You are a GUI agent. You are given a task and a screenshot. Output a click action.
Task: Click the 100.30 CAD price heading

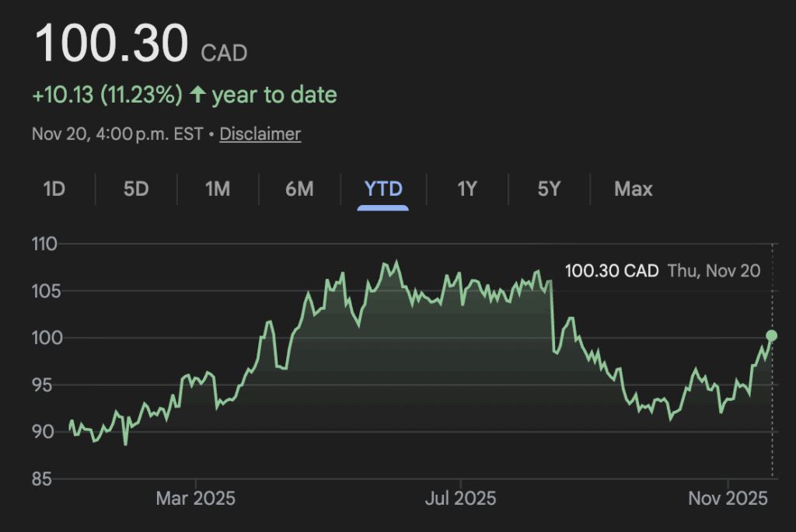pyautogui.click(x=111, y=44)
